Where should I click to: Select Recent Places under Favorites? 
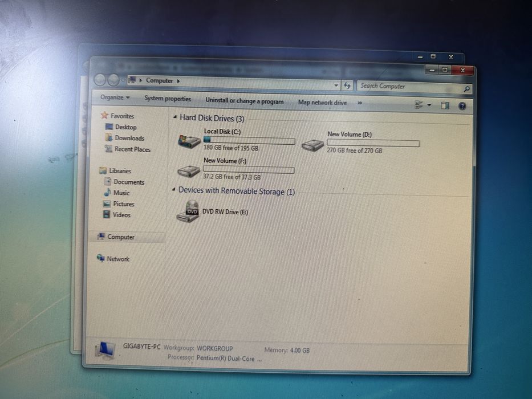tap(132, 149)
